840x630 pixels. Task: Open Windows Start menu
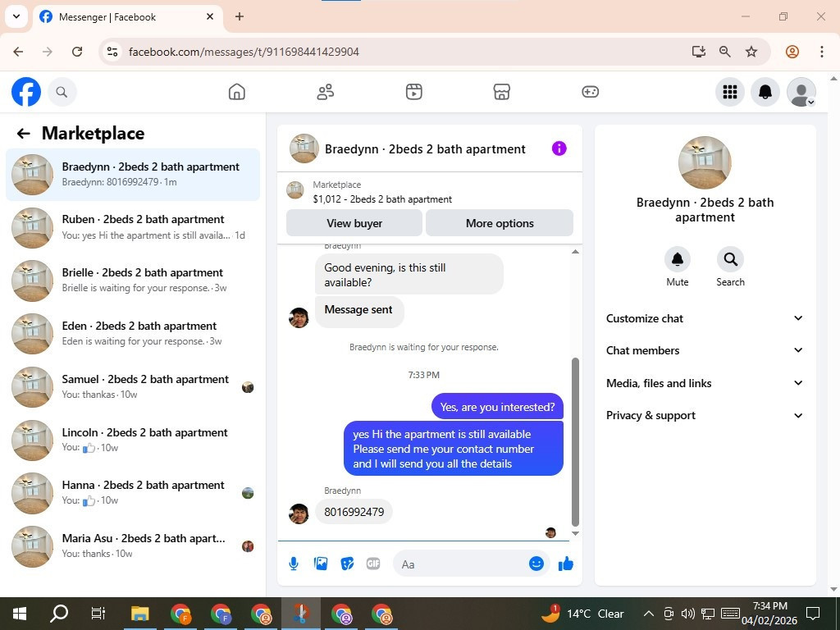(x=20, y=614)
